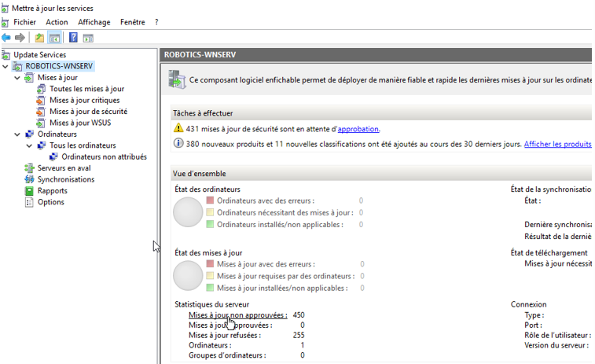This screenshot has width=595, height=364.
Task: Click the Forward arrow toolbar icon
Action: (x=20, y=38)
